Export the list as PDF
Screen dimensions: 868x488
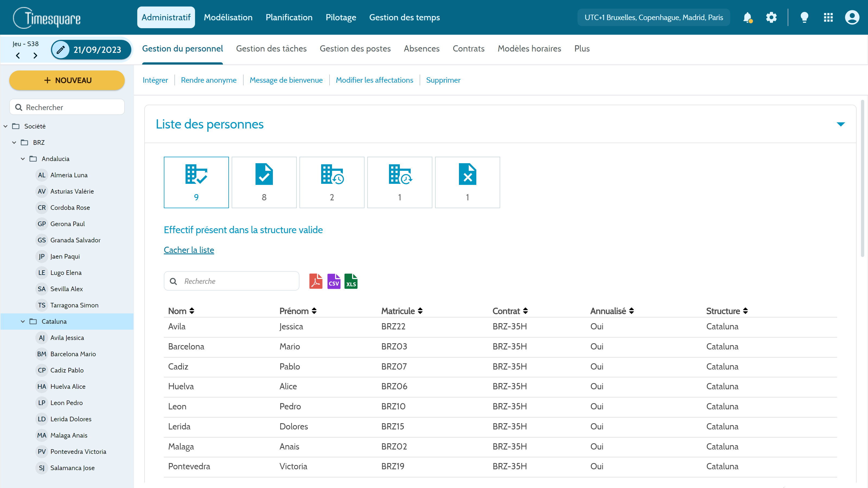[x=316, y=281]
